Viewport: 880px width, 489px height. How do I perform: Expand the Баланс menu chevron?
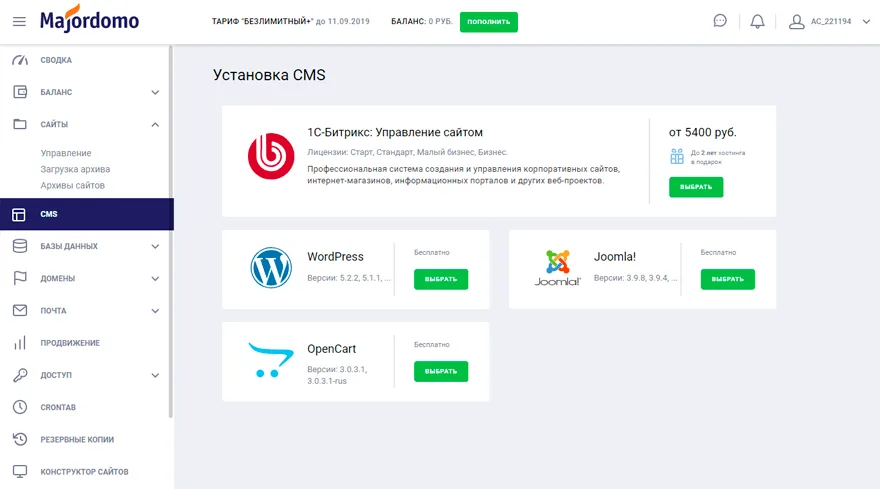click(155, 92)
